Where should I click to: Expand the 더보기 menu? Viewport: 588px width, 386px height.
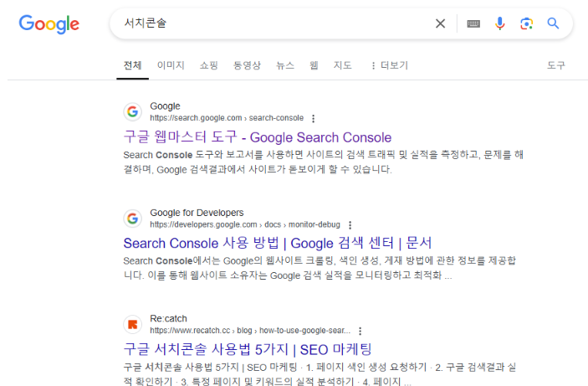click(x=389, y=65)
